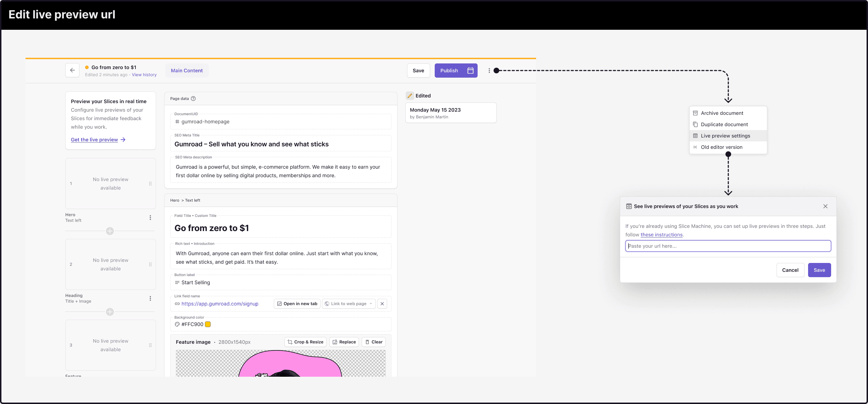Click the back arrow button
The height and width of the screenshot is (404, 868).
pyautogui.click(x=72, y=70)
